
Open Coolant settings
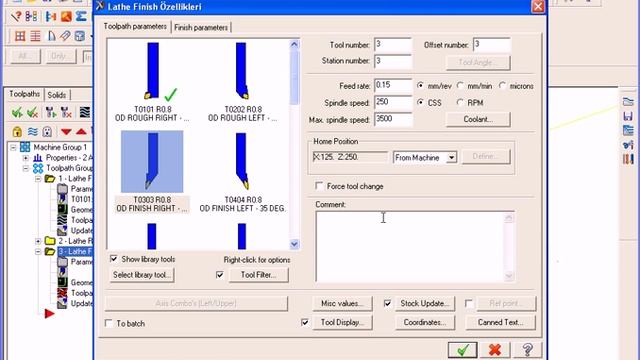[478, 120]
